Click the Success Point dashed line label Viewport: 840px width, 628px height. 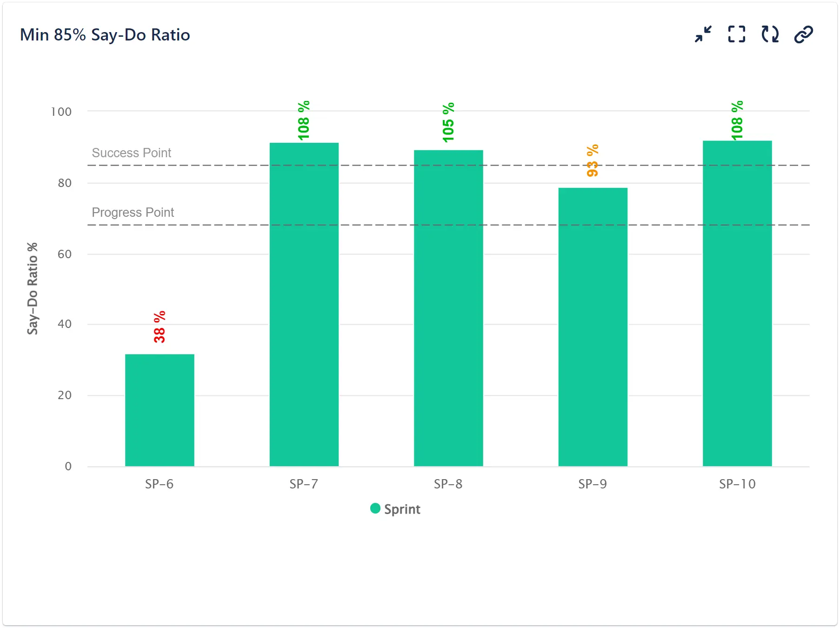(132, 153)
